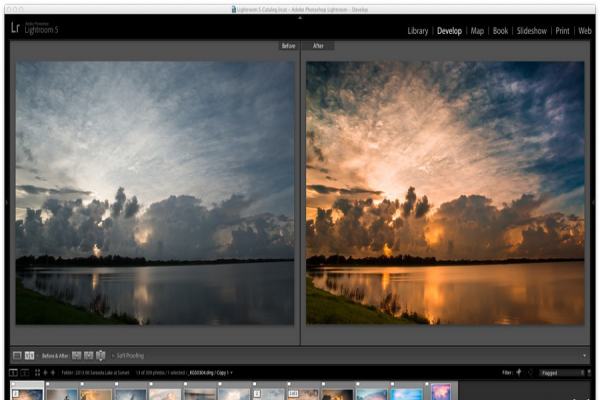Select the bright cyan filmstrip thumbnail
This screenshot has width=600, height=400.
pos(406,393)
